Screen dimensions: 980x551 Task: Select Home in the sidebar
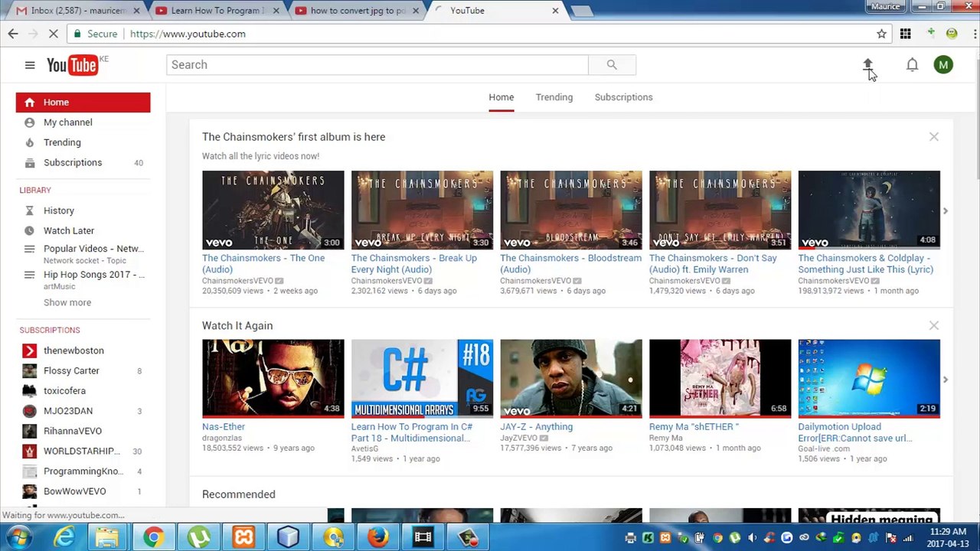(x=83, y=103)
